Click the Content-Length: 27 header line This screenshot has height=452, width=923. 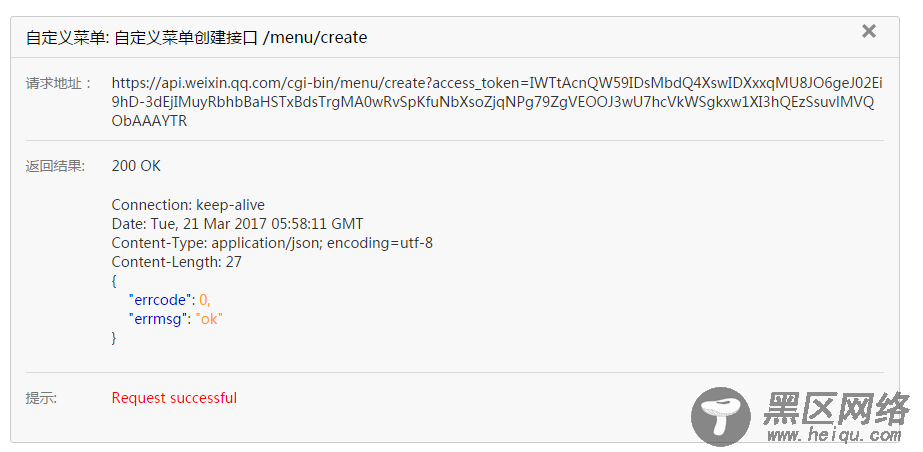(x=177, y=262)
